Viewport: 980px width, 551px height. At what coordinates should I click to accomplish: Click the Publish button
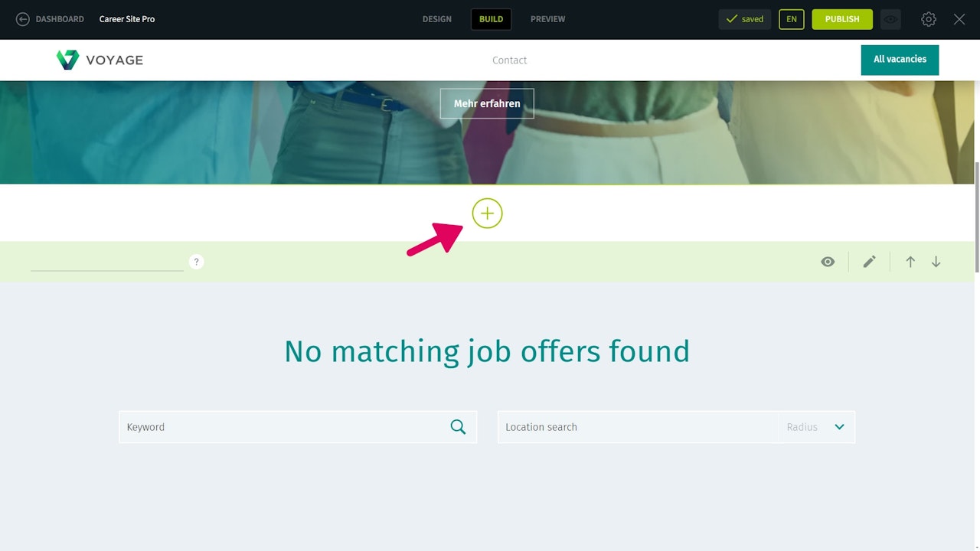(x=842, y=19)
